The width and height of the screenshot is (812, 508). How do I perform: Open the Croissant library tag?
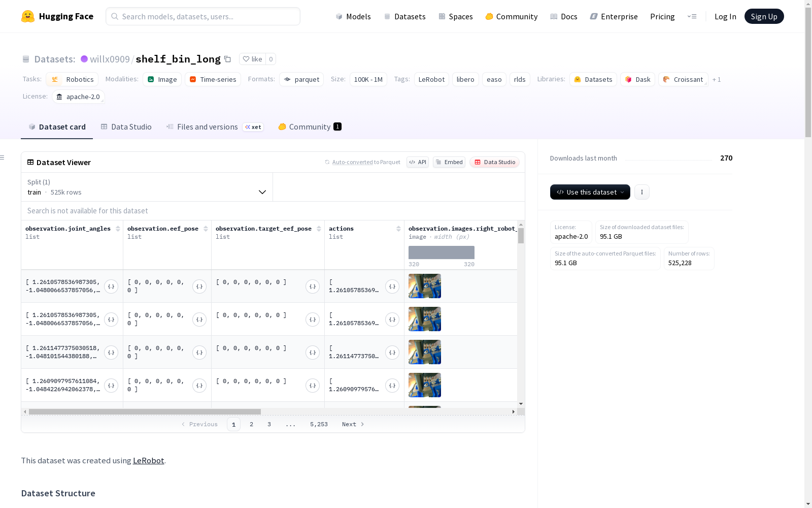click(x=683, y=79)
